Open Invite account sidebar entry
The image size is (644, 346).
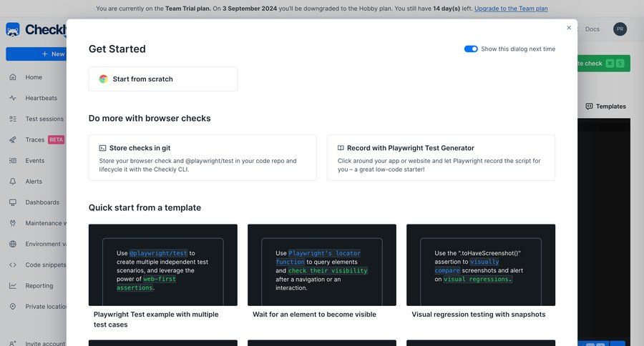[x=45, y=343]
